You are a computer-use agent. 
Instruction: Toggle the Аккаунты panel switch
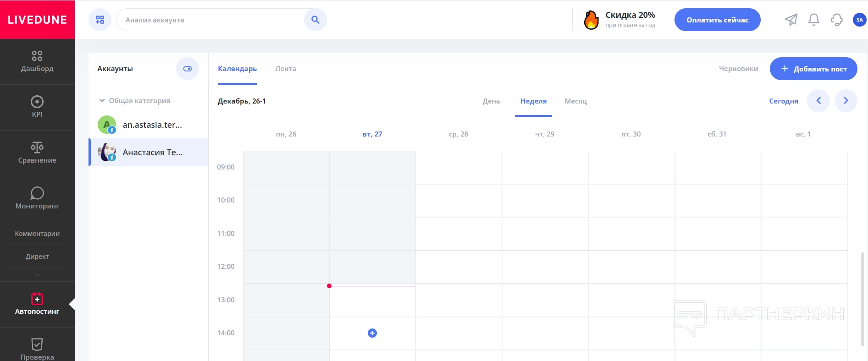(188, 69)
